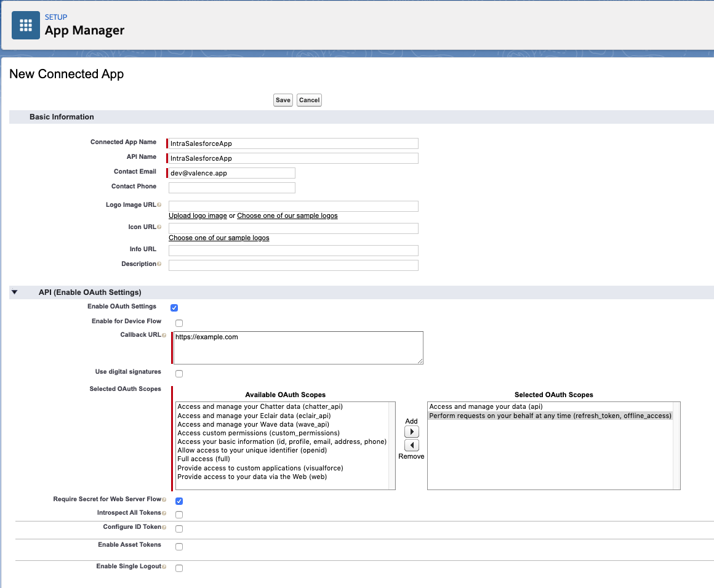Open the help icon beside Icon URL label
Image resolution: width=714 pixels, height=588 pixels.
pos(159,227)
